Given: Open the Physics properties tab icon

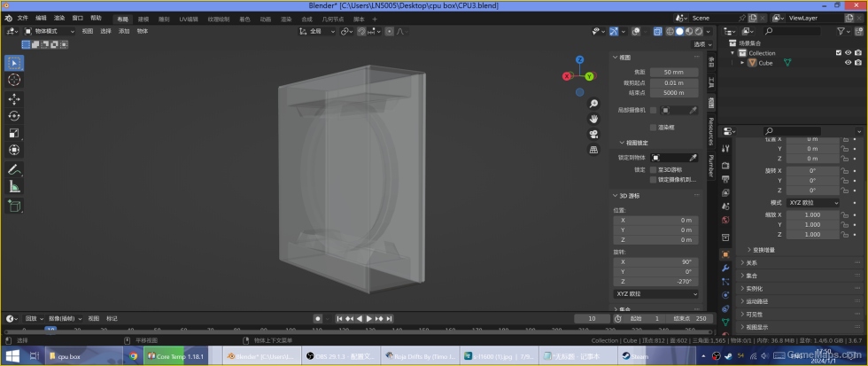Looking at the screenshot, I should click(x=725, y=295).
